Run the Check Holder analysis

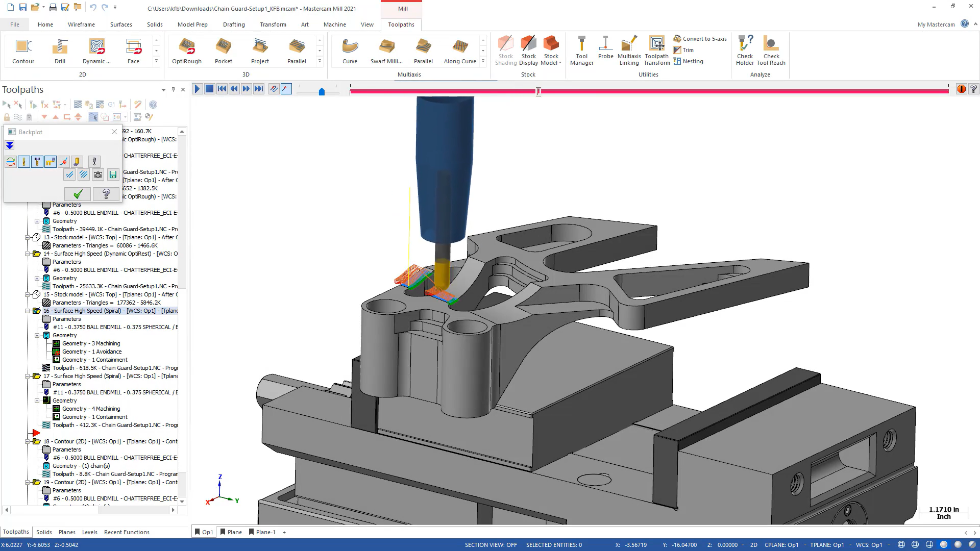pos(745,51)
